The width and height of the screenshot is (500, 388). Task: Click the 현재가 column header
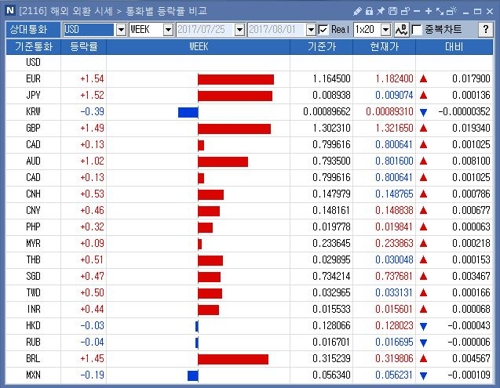tap(384, 47)
